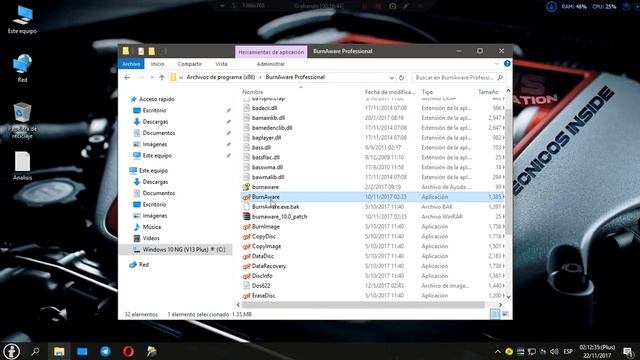Open Documentos under Acceso rápido
The width and height of the screenshot is (640, 360).
click(159, 133)
